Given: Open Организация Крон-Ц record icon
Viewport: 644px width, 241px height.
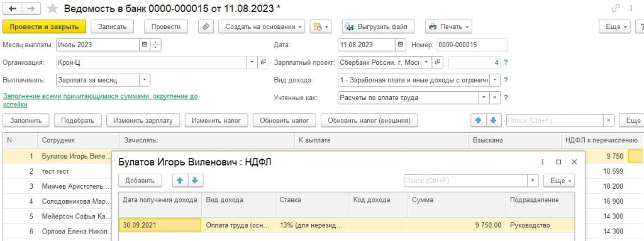Looking at the screenshot, I should coord(264,62).
